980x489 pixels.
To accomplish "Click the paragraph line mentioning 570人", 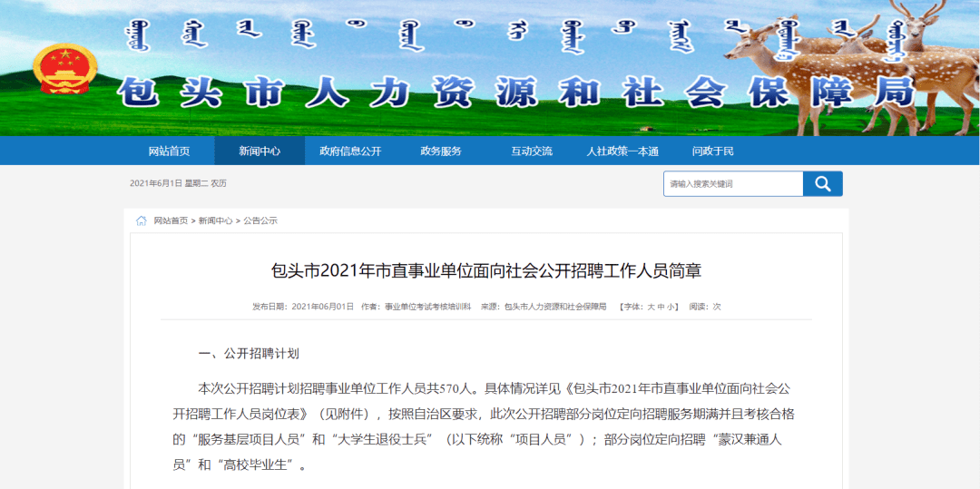I will [x=495, y=388].
